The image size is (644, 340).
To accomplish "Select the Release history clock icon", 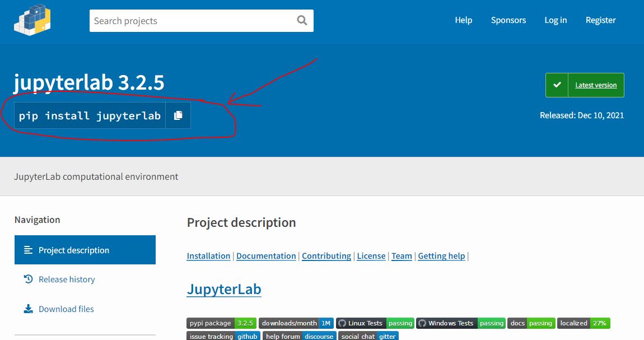I will pos(27,279).
